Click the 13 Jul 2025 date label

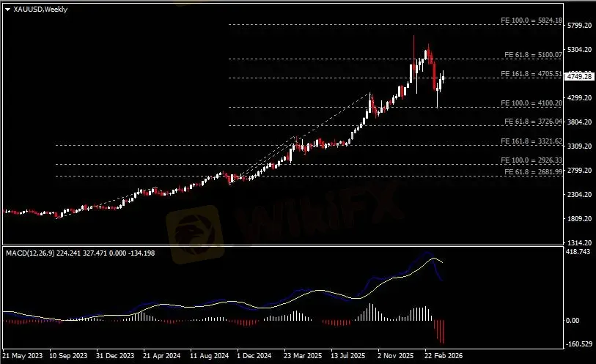point(347,356)
